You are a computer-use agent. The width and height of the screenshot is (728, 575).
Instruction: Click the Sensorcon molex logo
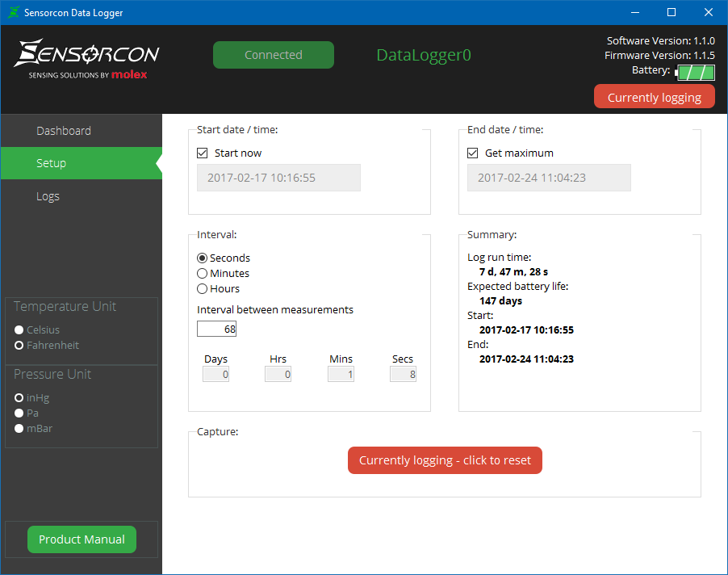87,59
